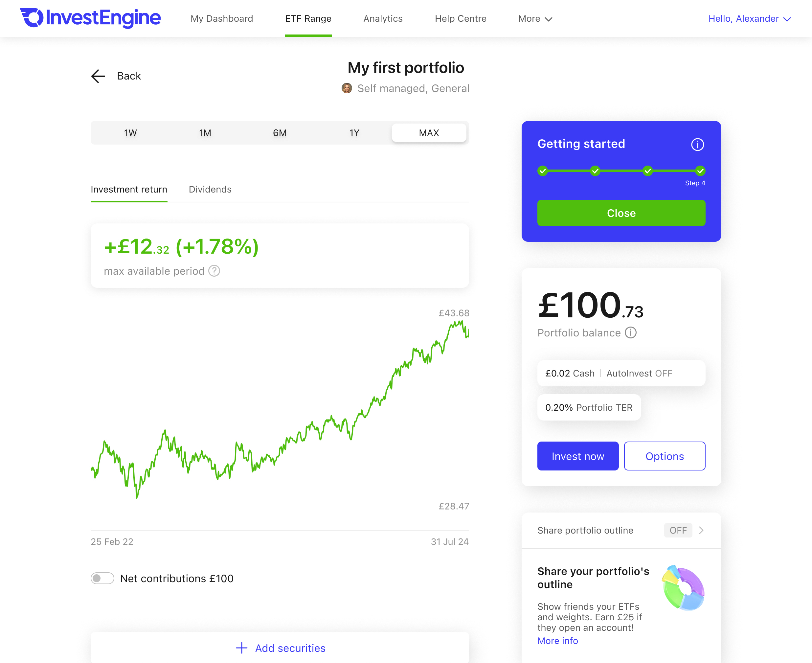Image resolution: width=812 pixels, height=663 pixels.
Task: Expand Share portfolio outline with the chevron
Action: 702,530
